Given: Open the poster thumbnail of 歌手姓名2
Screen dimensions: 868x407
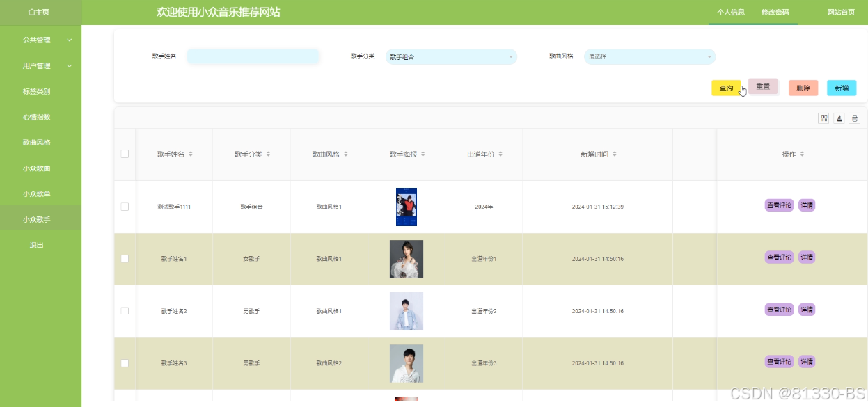Looking at the screenshot, I should 407,311.
